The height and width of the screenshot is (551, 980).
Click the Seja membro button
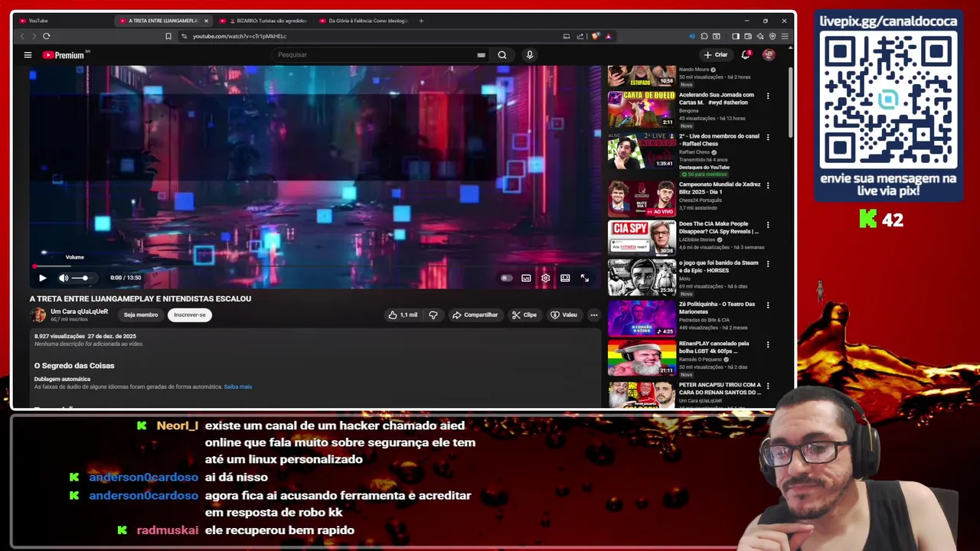(141, 315)
